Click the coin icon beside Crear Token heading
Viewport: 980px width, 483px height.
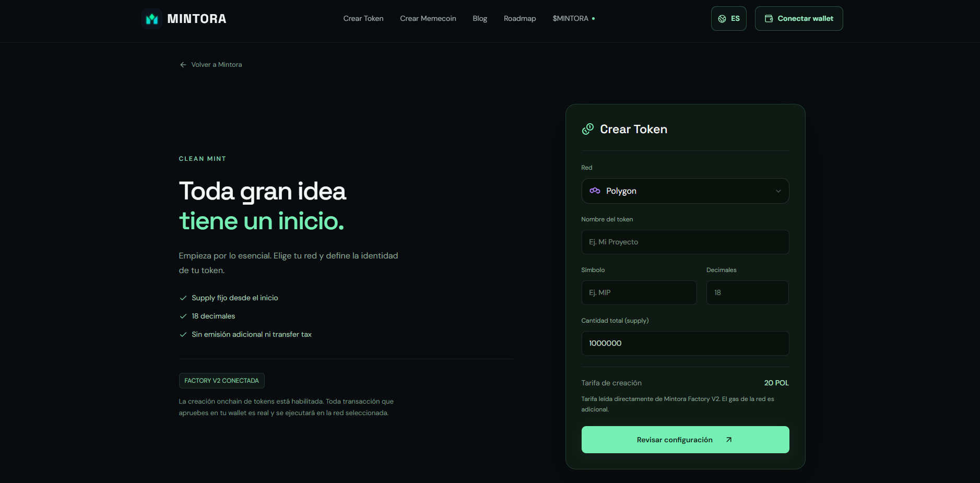coord(588,129)
